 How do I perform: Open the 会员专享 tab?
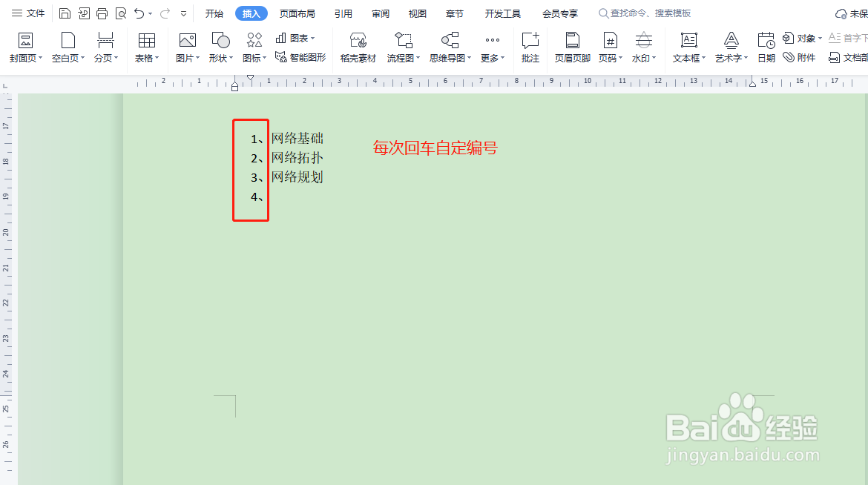tap(560, 13)
